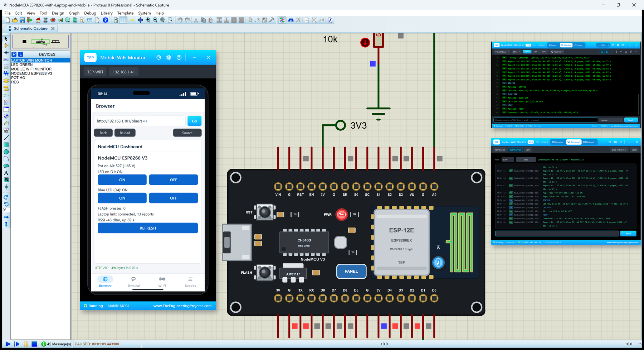Click the FLASH push button on the board

click(265, 273)
